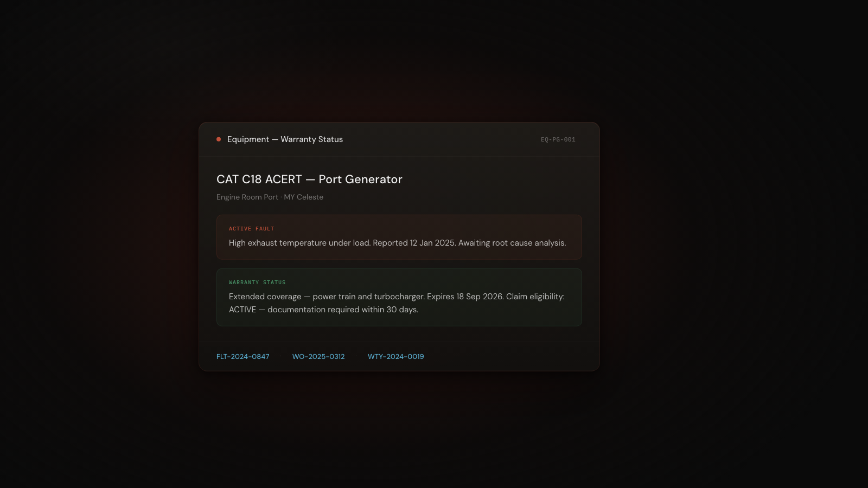868x488 pixels.
Task: Click the separator dot after FLT-2024-0847
Action: [x=280, y=357]
